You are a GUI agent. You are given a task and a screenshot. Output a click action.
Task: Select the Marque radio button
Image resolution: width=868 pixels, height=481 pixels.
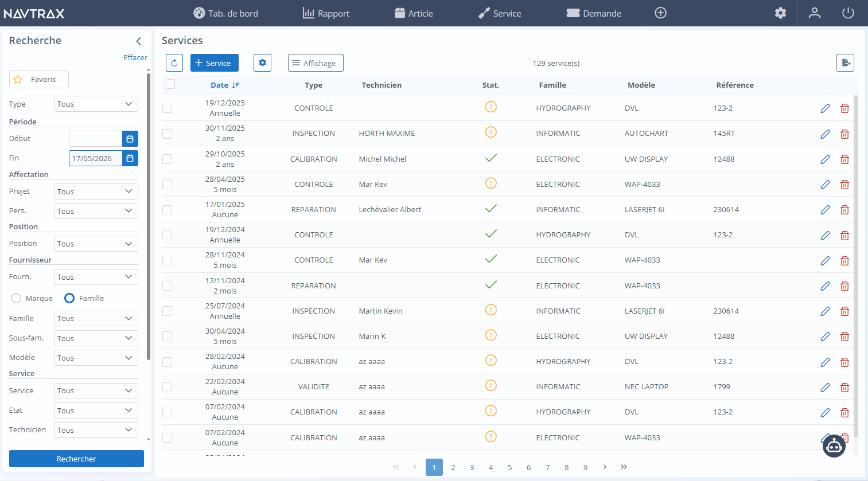[x=16, y=298]
